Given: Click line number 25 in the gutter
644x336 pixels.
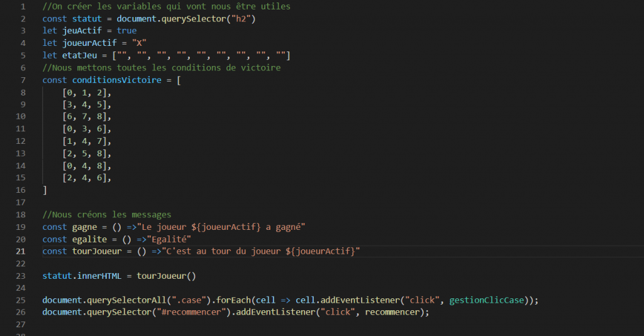Looking at the screenshot, I should pyautogui.click(x=21, y=300).
